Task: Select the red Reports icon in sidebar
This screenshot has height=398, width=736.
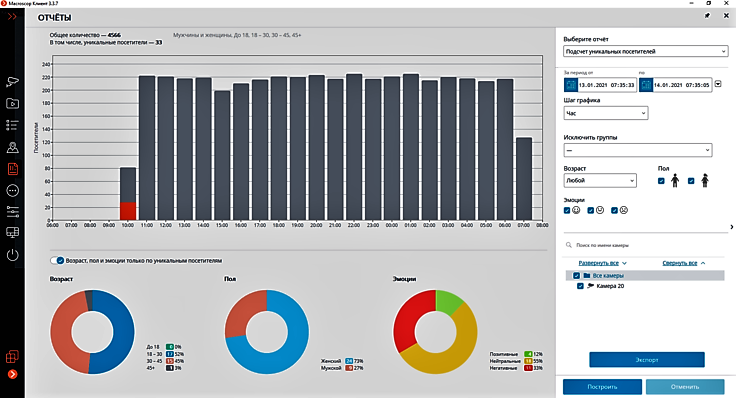Action: click(12, 169)
